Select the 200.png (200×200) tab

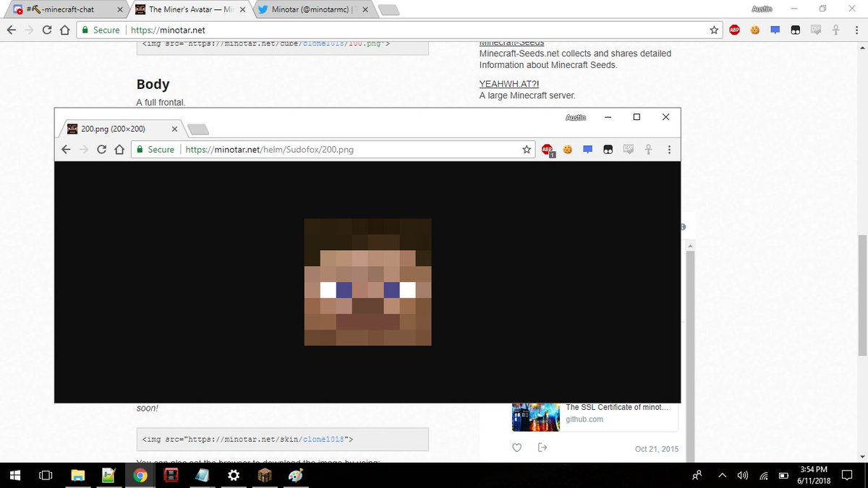(120, 129)
